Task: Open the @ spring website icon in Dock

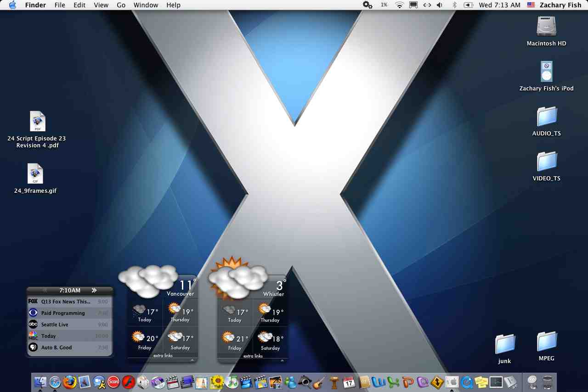Action: tap(532, 381)
